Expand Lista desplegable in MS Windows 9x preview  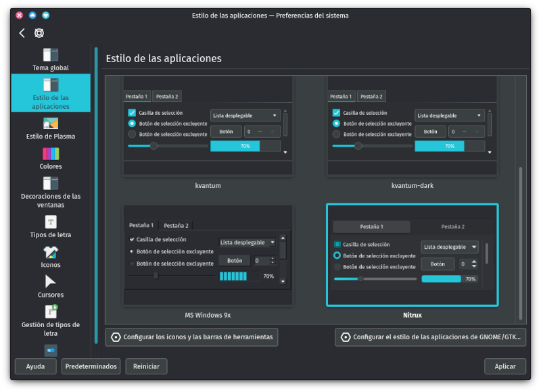point(248,242)
